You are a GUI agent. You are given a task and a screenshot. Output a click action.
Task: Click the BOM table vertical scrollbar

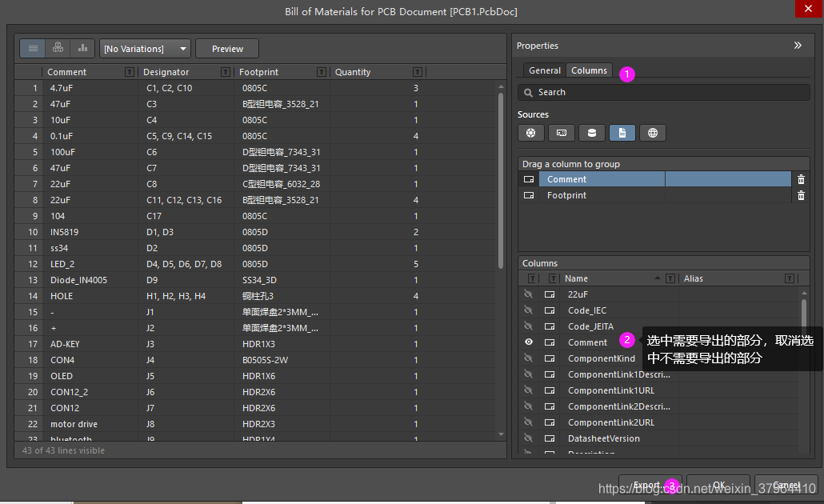pyautogui.click(x=501, y=180)
